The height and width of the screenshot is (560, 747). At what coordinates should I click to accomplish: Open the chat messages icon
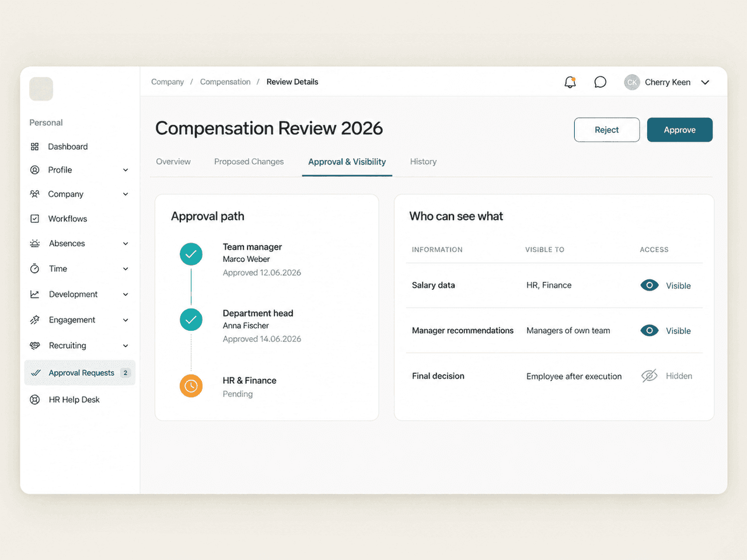[600, 82]
